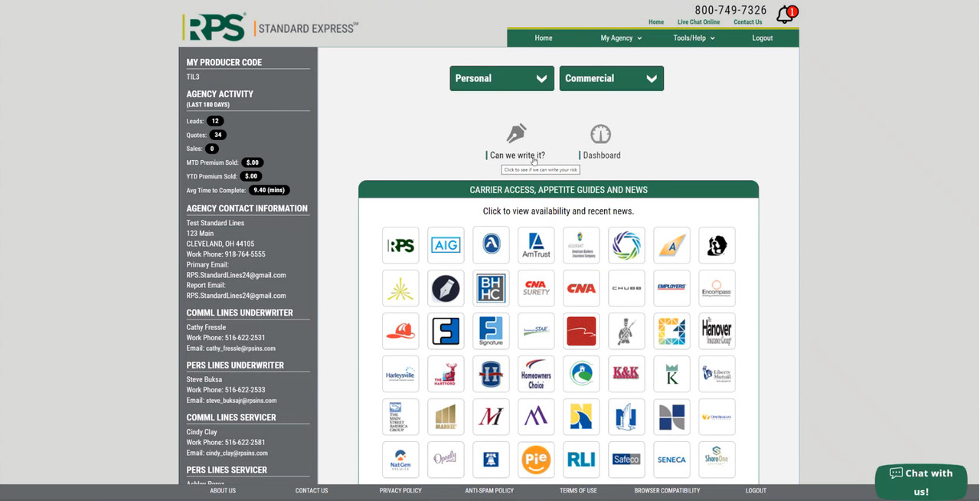Open the RLI carrier tile

point(581,460)
